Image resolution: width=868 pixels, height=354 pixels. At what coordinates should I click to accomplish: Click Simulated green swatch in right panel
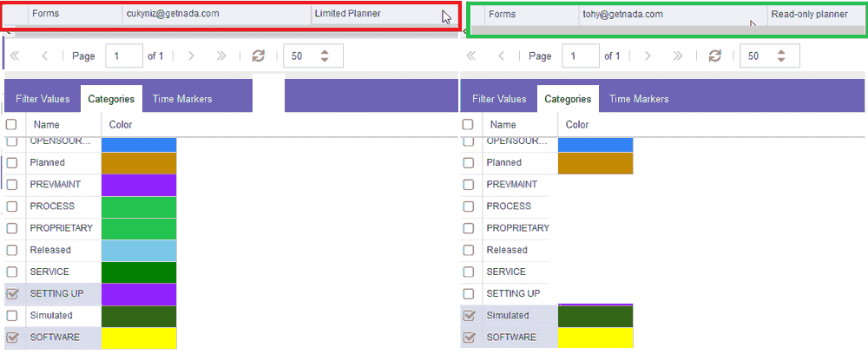(595, 316)
